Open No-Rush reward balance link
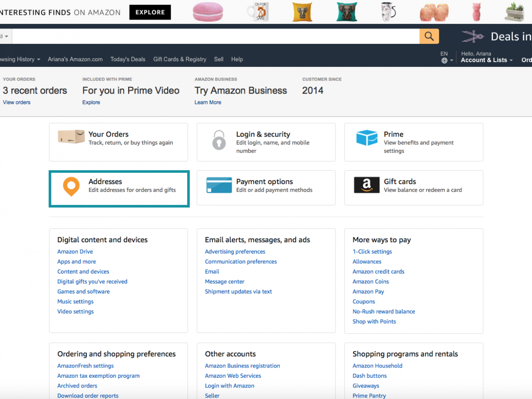The height and width of the screenshot is (399, 532). click(x=384, y=312)
